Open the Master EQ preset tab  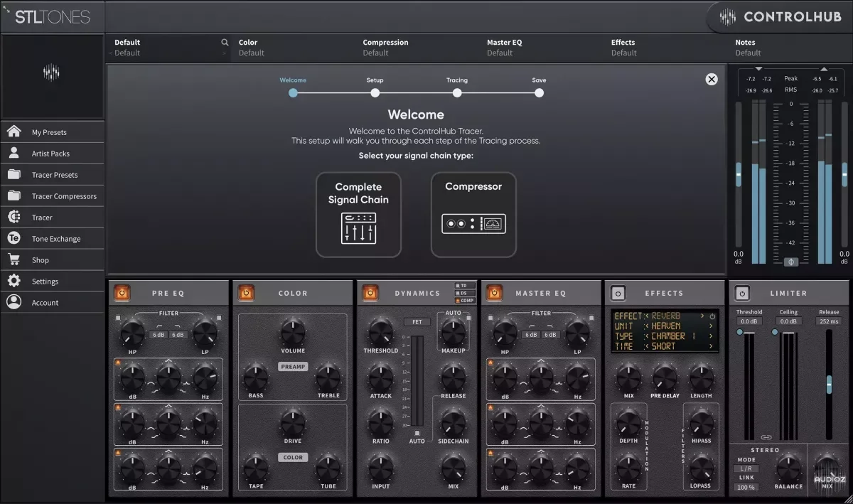click(542, 48)
